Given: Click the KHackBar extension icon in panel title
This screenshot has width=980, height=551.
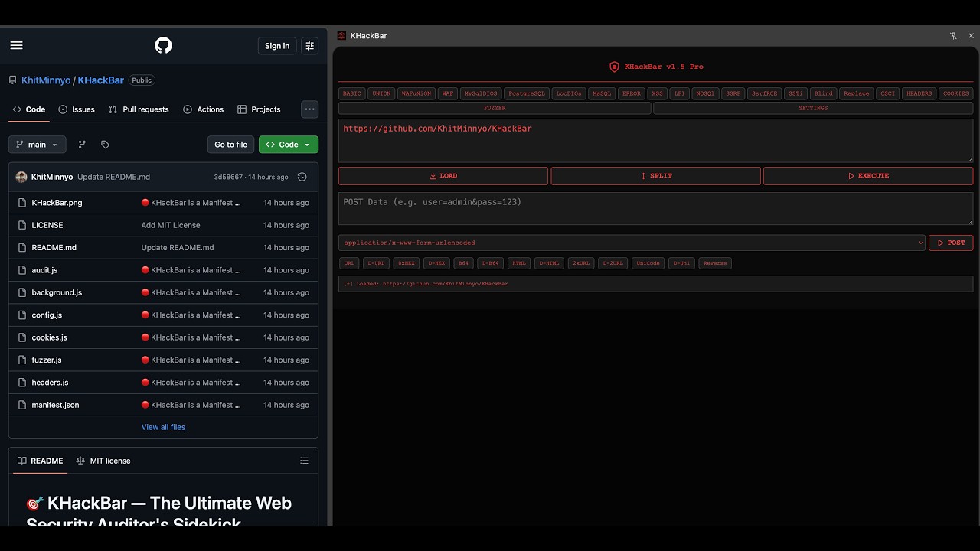Looking at the screenshot, I should (x=341, y=36).
